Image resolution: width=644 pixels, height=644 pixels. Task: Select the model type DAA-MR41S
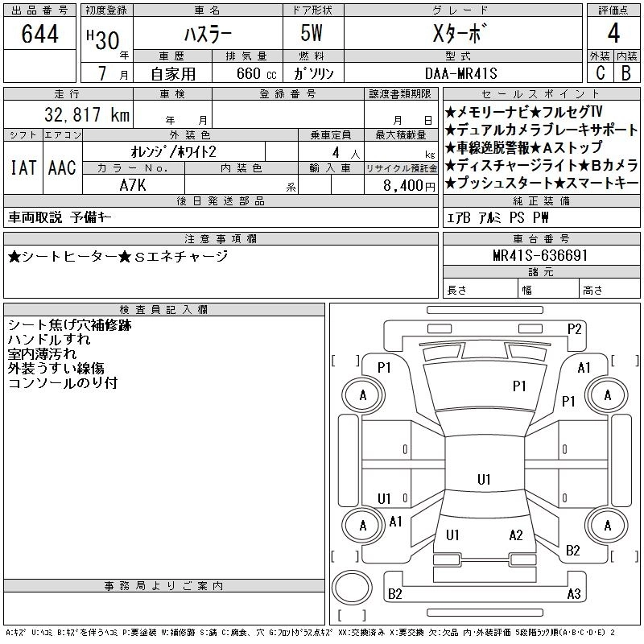(x=462, y=72)
